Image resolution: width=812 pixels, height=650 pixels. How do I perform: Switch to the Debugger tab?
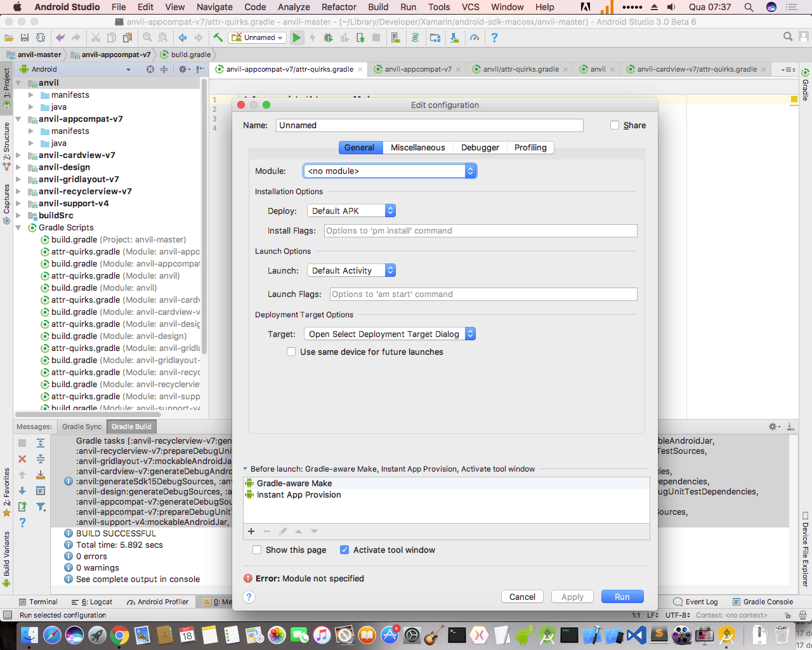pos(480,147)
